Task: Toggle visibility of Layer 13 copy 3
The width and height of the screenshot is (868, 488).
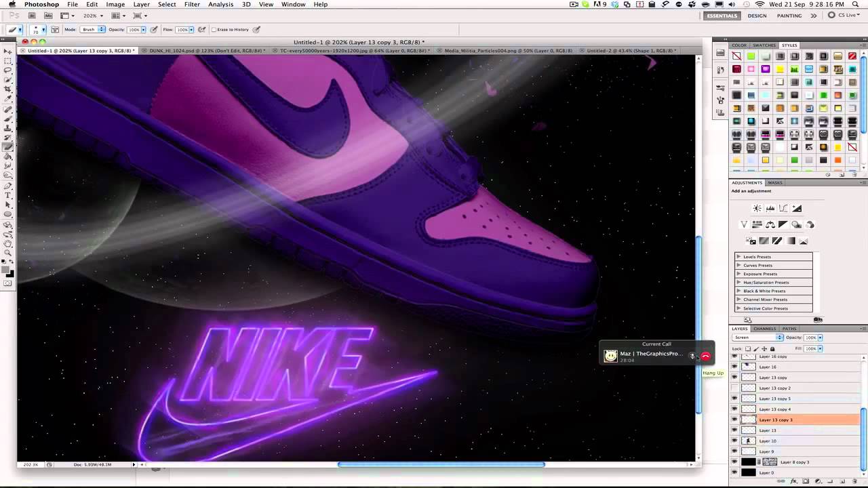Action: (x=734, y=420)
